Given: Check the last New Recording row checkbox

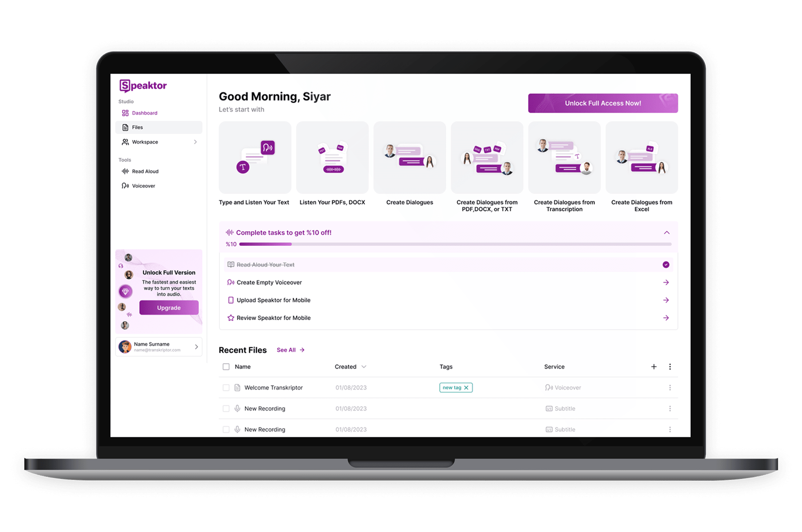Looking at the screenshot, I should 226,429.
